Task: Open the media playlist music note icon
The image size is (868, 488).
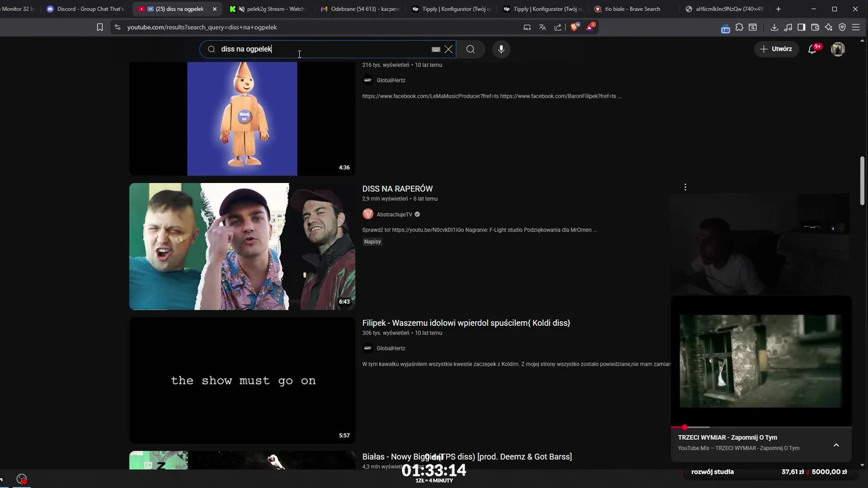Action: pyautogui.click(x=788, y=27)
